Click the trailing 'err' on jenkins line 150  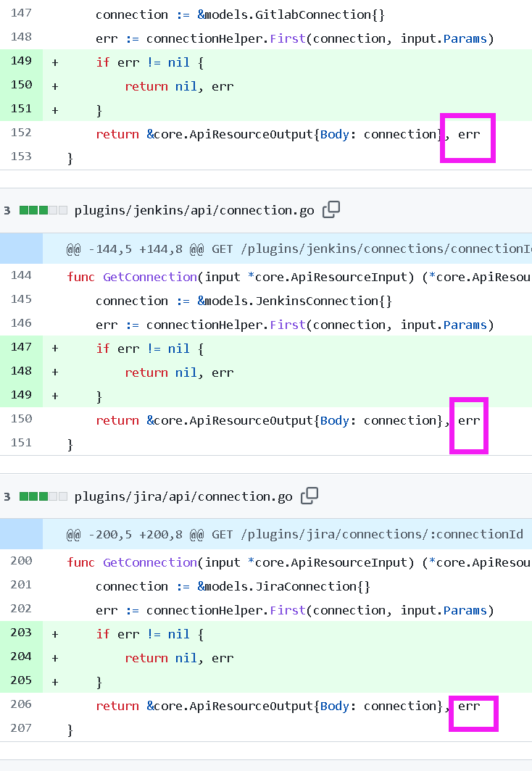469,421
